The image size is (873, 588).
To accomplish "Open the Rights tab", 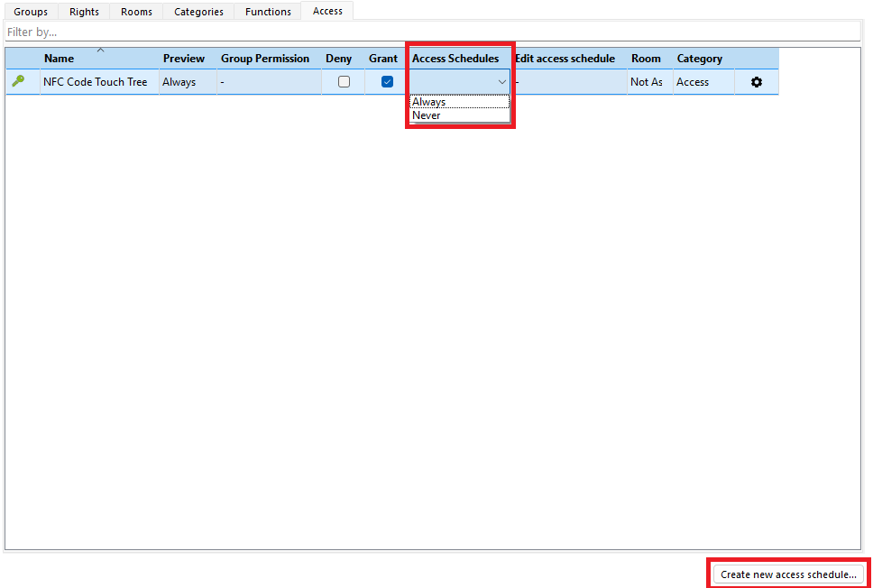I will [84, 12].
